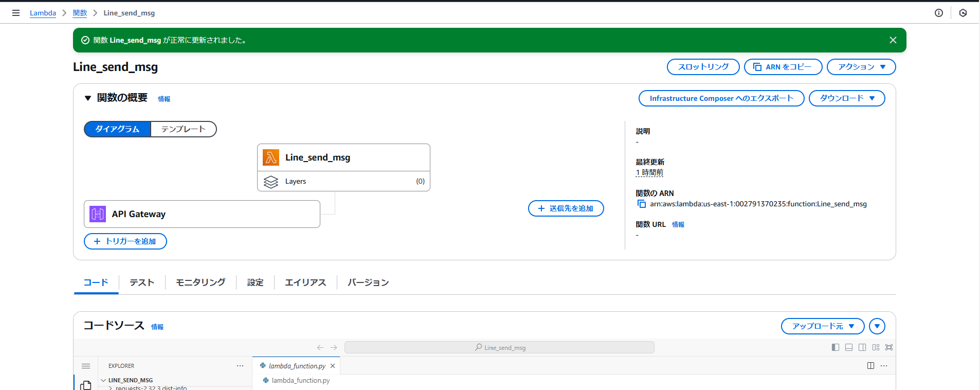Open customize layout icon in editor
This screenshot has height=390, width=980.
876,347
